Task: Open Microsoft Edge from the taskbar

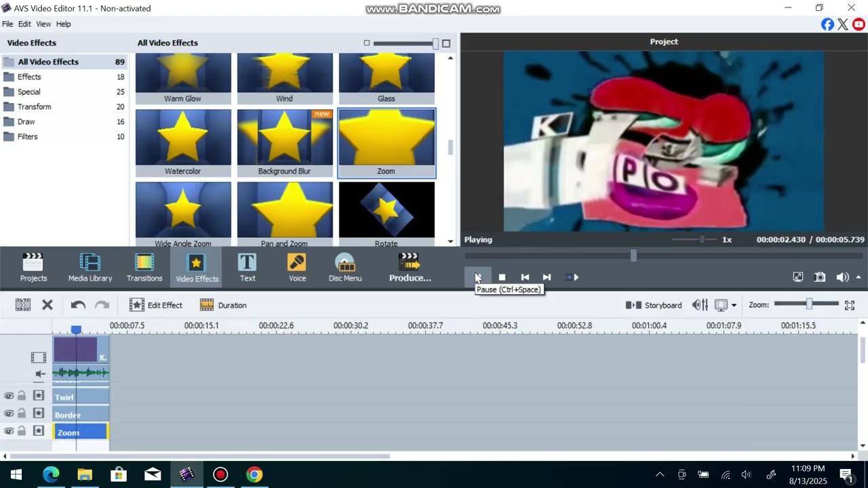Action: (51, 474)
